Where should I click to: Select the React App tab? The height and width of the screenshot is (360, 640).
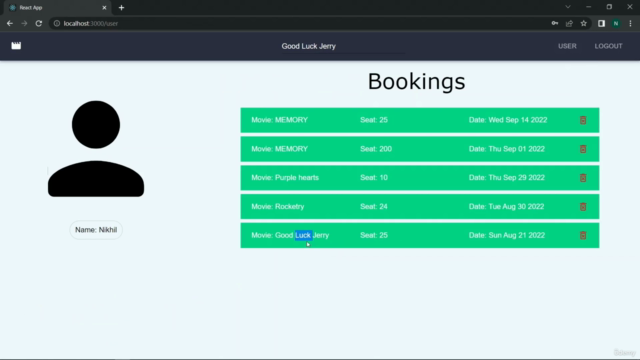(56, 8)
